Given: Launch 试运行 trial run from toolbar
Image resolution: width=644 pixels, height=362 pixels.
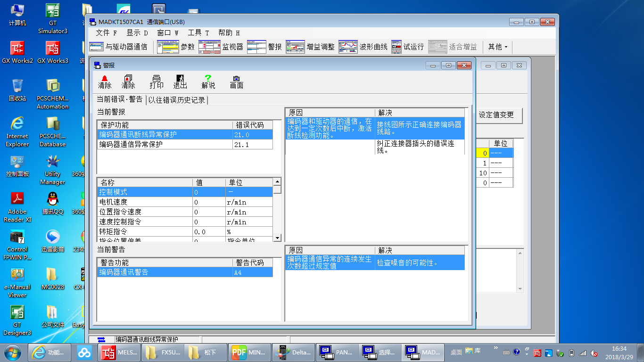Looking at the screenshot, I should (408, 47).
